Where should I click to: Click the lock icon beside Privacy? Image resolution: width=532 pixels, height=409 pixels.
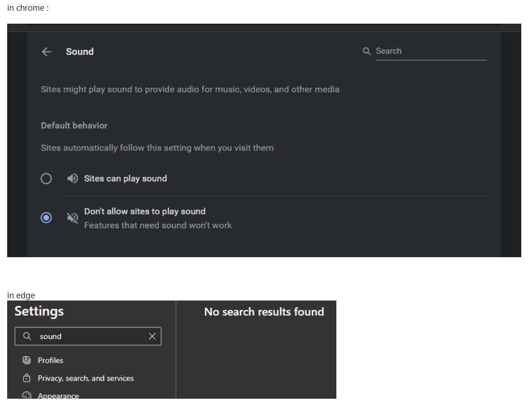27,378
